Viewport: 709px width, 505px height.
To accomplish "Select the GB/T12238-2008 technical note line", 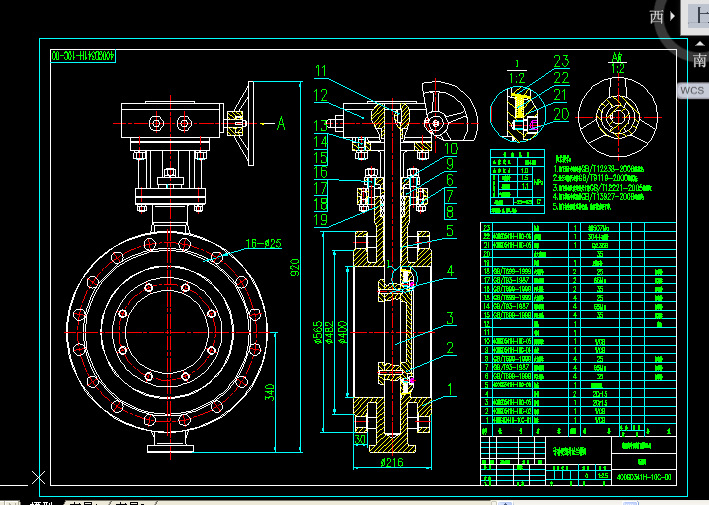I will [598, 169].
